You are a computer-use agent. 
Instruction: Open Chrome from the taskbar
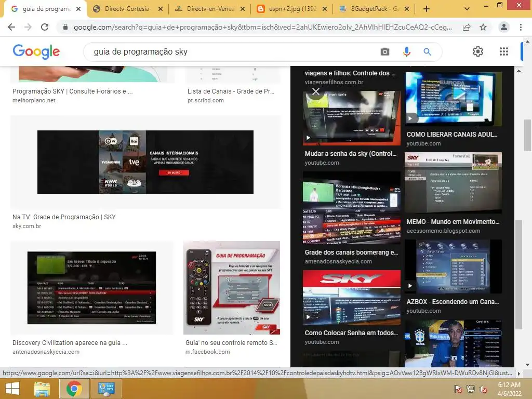pos(74,389)
